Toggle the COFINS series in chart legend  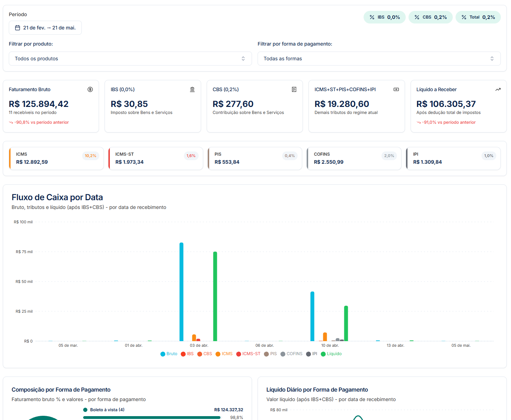[291, 354]
